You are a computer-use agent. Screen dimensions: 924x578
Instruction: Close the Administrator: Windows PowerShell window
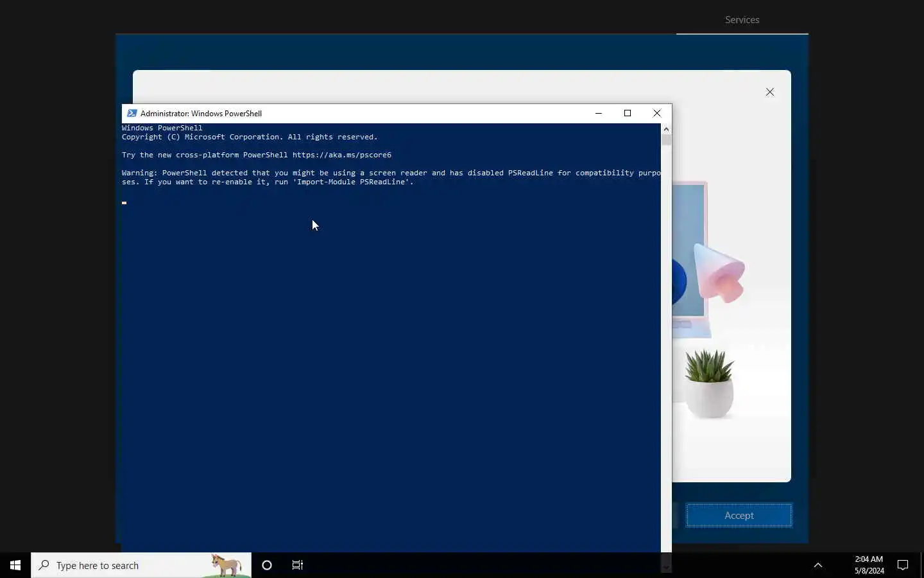657,113
